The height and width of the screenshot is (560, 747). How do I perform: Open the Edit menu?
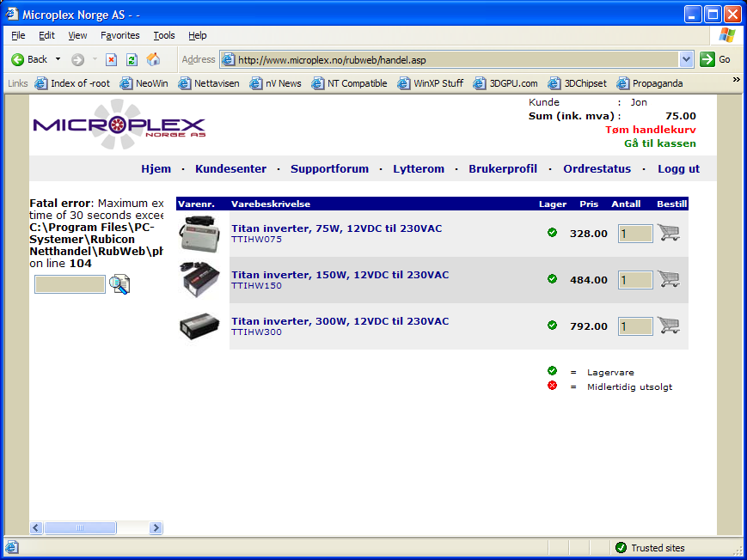click(46, 35)
